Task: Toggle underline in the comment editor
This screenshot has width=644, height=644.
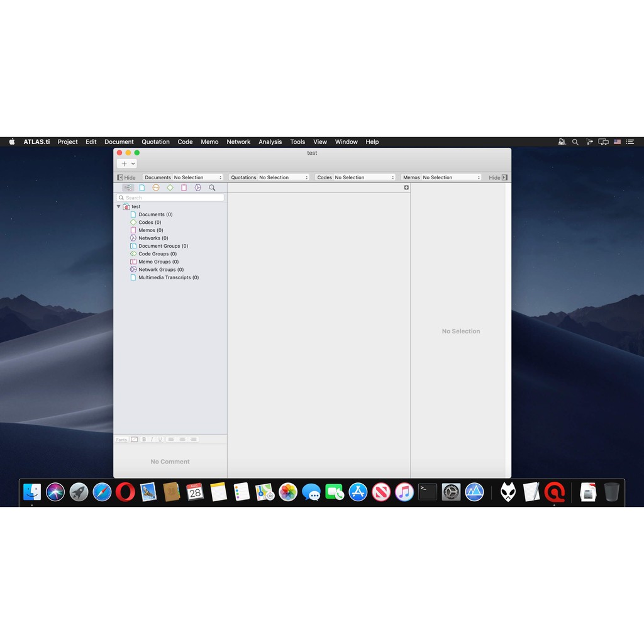Action: tap(160, 440)
